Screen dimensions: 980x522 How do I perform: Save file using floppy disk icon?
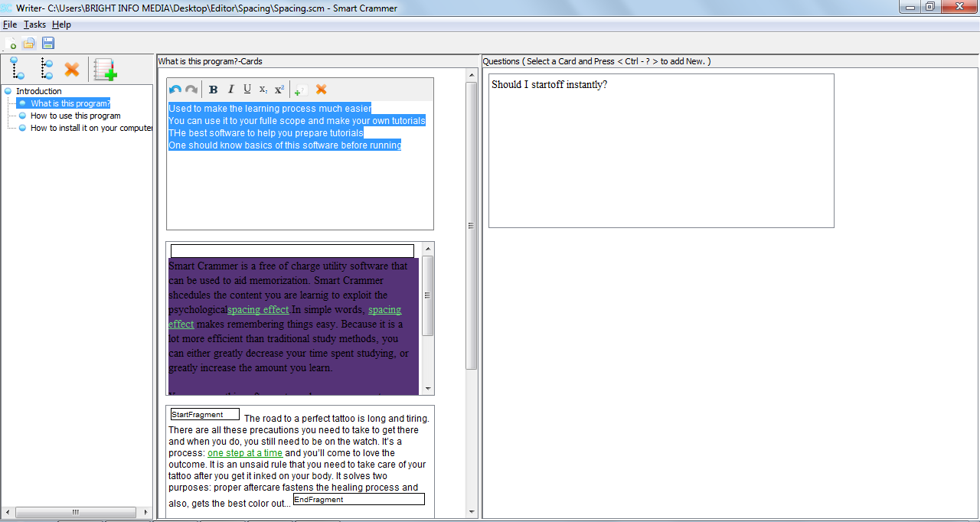click(48, 44)
